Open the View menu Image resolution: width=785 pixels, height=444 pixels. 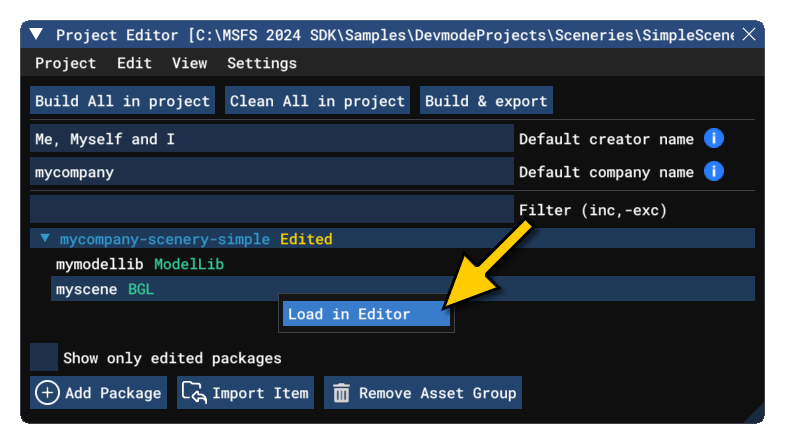click(189, 63)
